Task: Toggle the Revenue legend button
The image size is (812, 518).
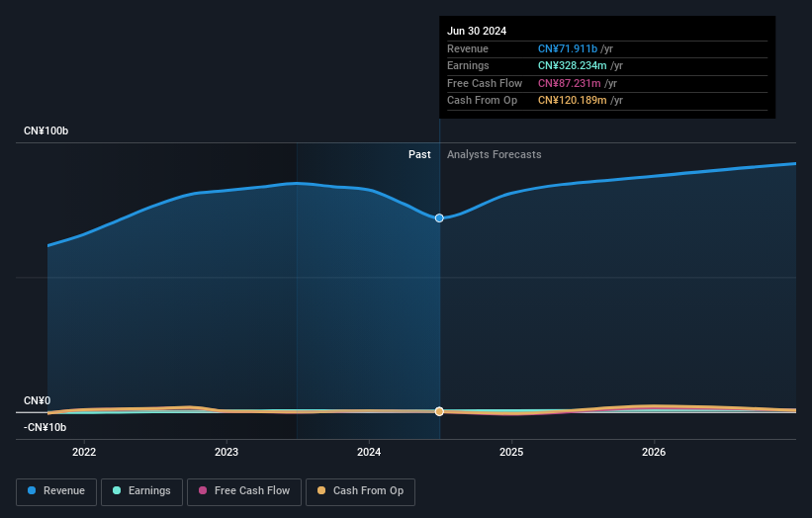Action: point(56,491)
